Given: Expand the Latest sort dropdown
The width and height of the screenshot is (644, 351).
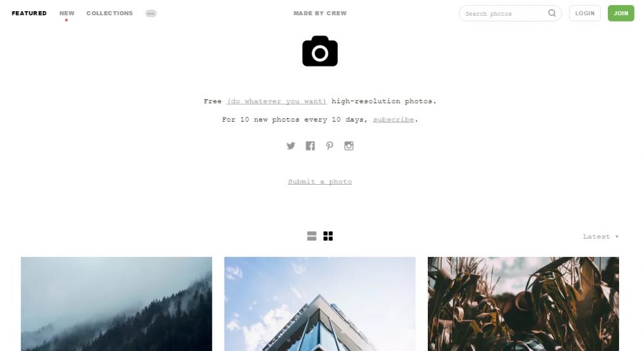Looking at the screenshot, I should coord(601,237).
